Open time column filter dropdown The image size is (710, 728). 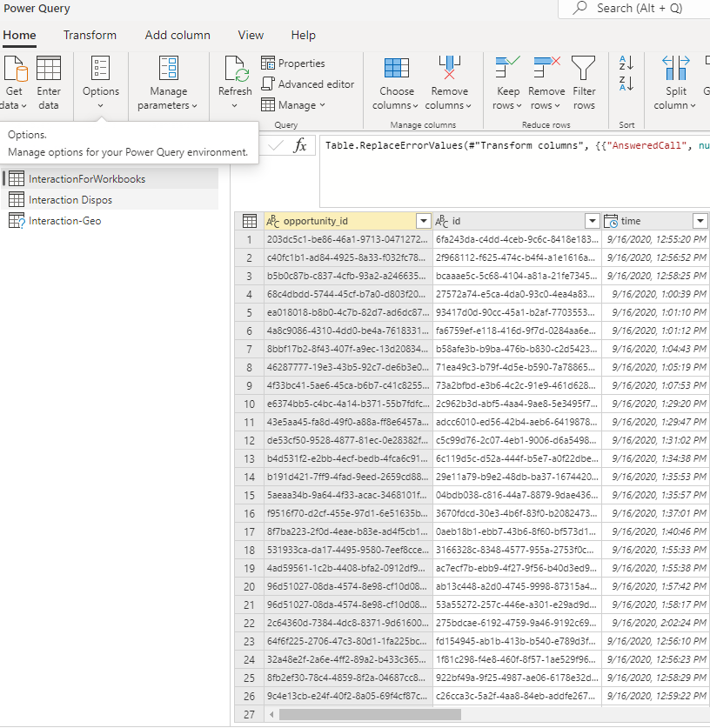pyautogui.click(x=700, y=221)
